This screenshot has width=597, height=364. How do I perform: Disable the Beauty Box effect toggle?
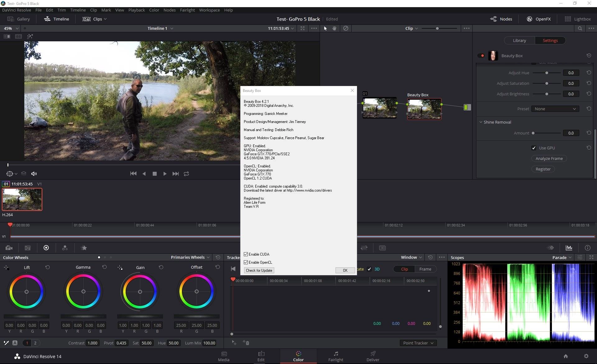(x=481, y=56)
